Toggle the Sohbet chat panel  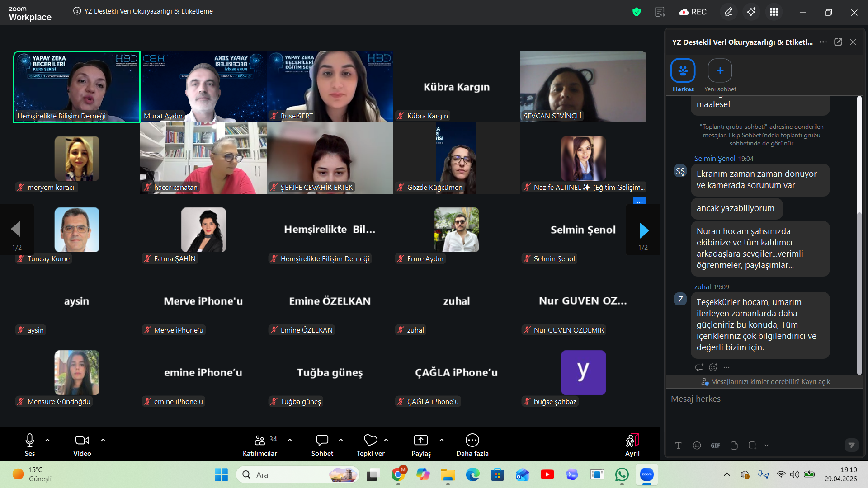[322, 445]
